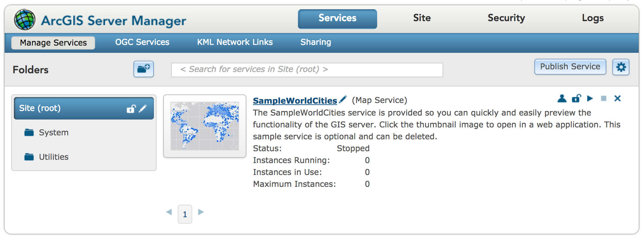Toggle security lock on Site (root)
Image resolution: width=644 pixels, height=239 pixels.
click(x=132, y=108)
